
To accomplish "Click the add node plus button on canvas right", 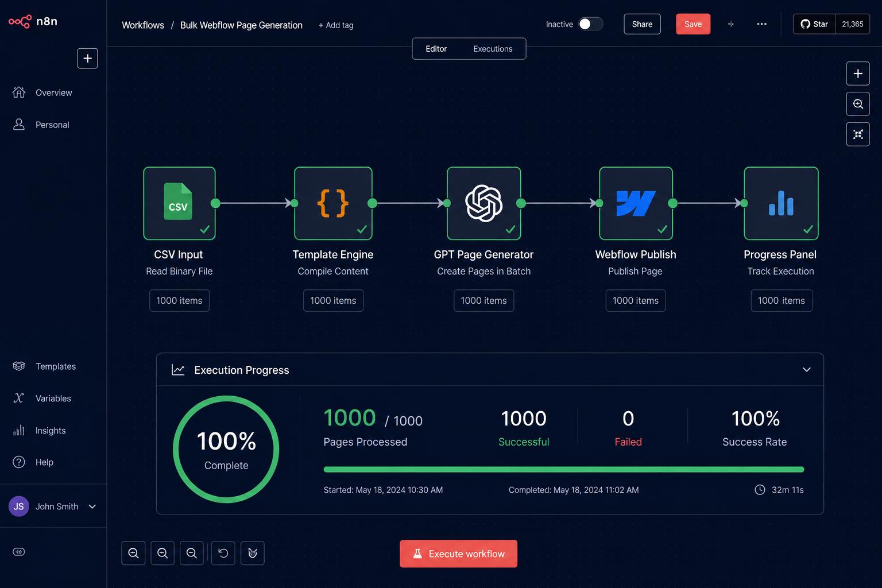I will [858, 73].
